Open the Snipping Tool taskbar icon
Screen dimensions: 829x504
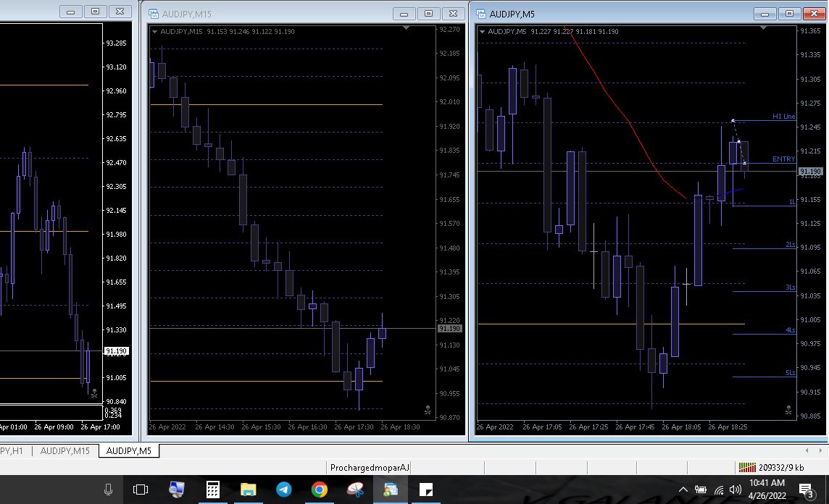click(355, 490)
